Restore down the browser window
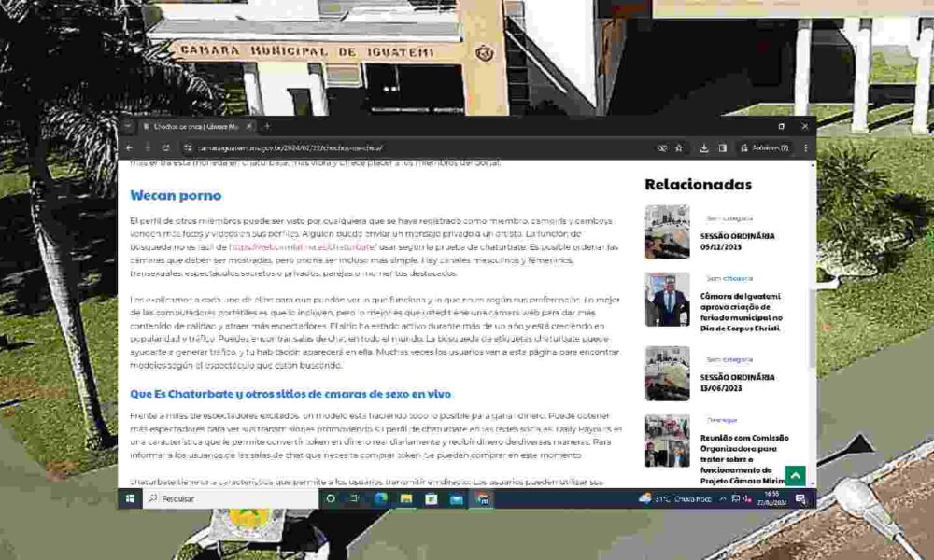This screenshot has height=560, width=934. tap(781, 126)
